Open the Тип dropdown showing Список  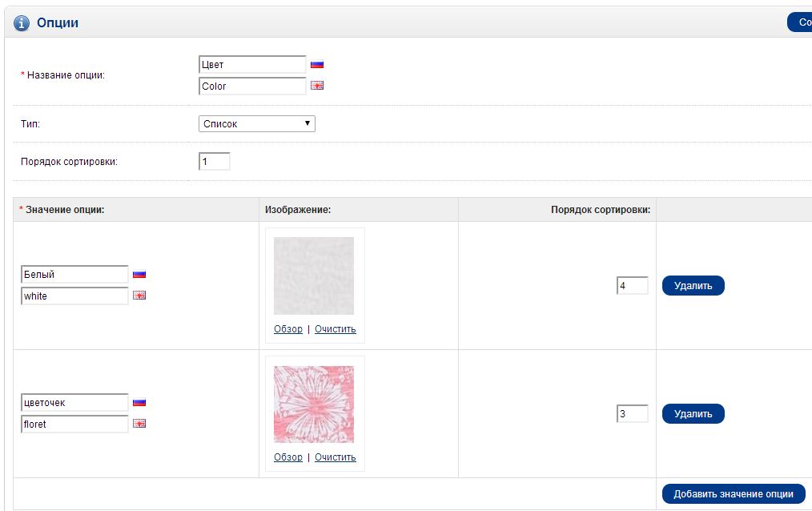[256, 124]
